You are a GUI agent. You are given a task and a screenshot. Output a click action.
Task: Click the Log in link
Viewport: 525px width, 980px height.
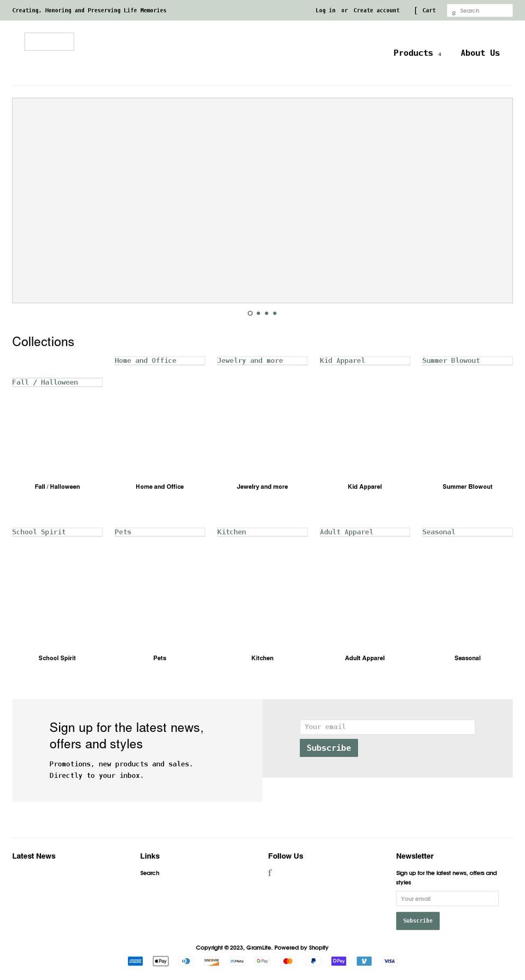tap(325, 10)
